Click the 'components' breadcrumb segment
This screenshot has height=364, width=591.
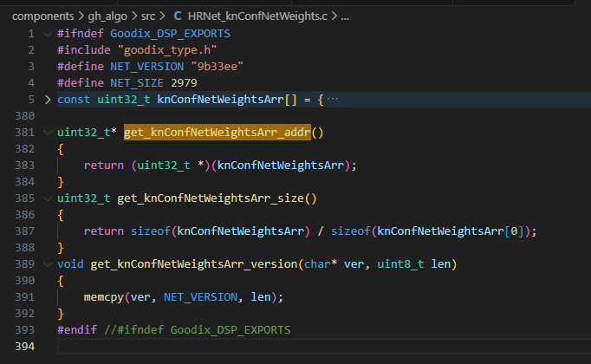click(43, 16)
